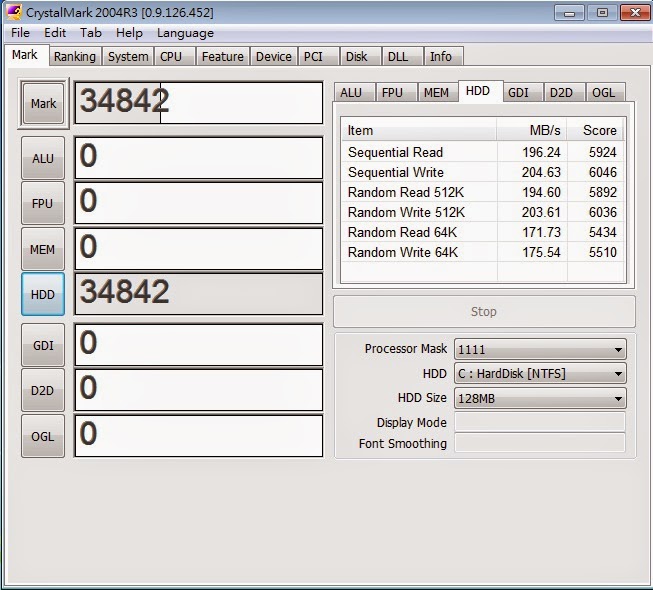This screenshot has height=590, width=653.
Task: Maximize the CrystalMark window
Action: pyautogui.click(x=602, y=12)
